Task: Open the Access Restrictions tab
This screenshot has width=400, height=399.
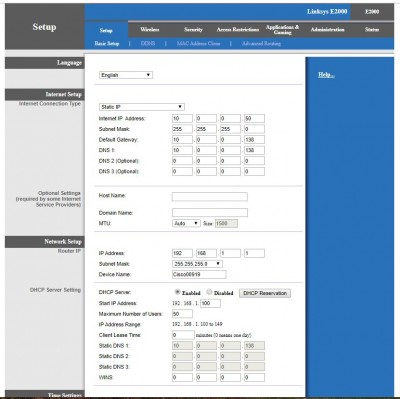Action: tap(238, 30)
